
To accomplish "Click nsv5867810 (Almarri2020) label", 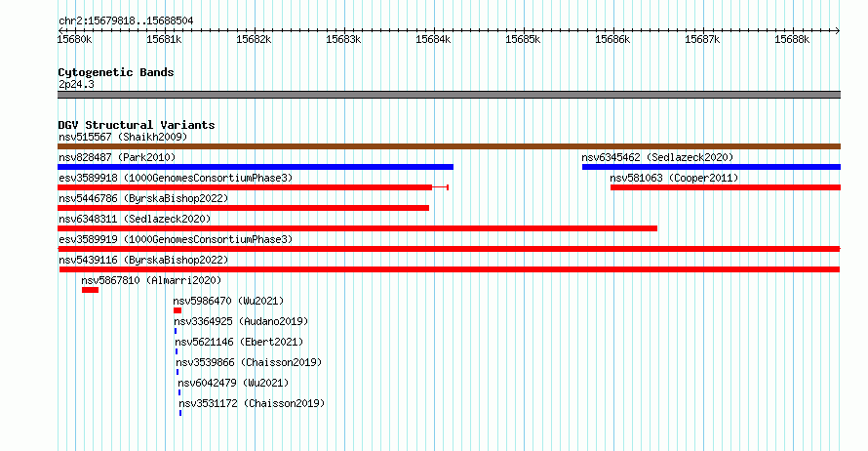I will [151, 280].
